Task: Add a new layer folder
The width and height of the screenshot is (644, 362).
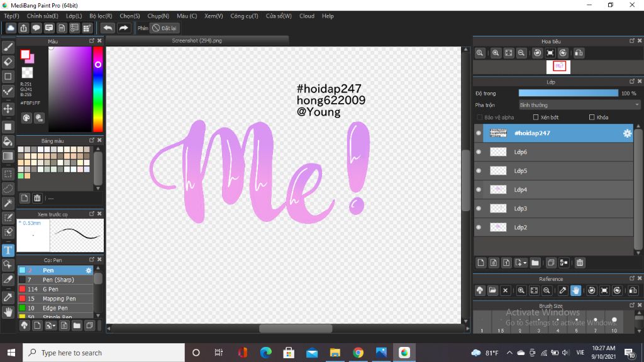Action: click(x=535, y=263)
